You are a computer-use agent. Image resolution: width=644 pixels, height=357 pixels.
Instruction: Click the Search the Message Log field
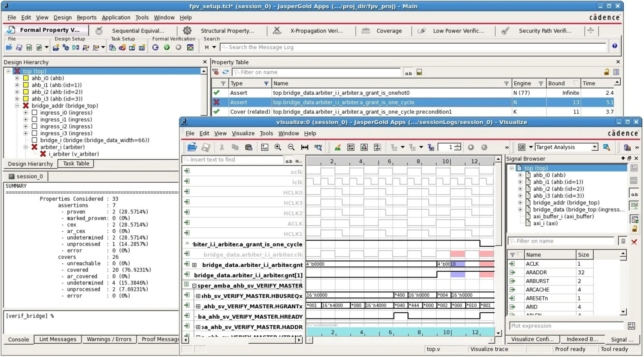tap(413, 47)
